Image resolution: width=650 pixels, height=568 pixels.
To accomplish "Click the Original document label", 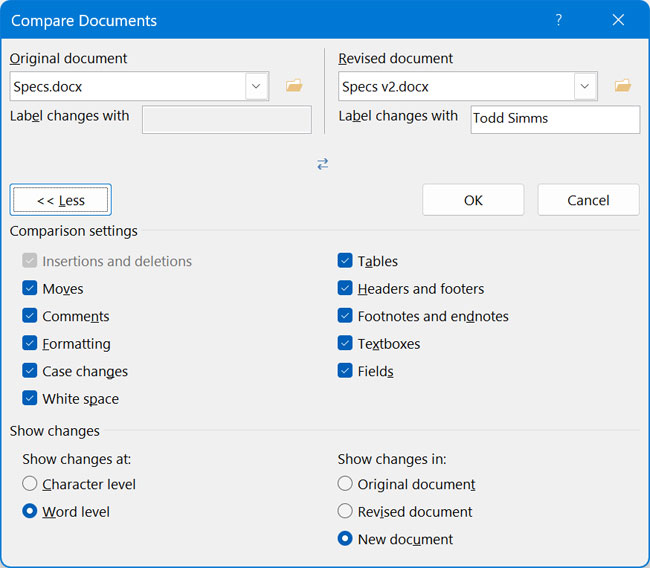I will (68, 58).
